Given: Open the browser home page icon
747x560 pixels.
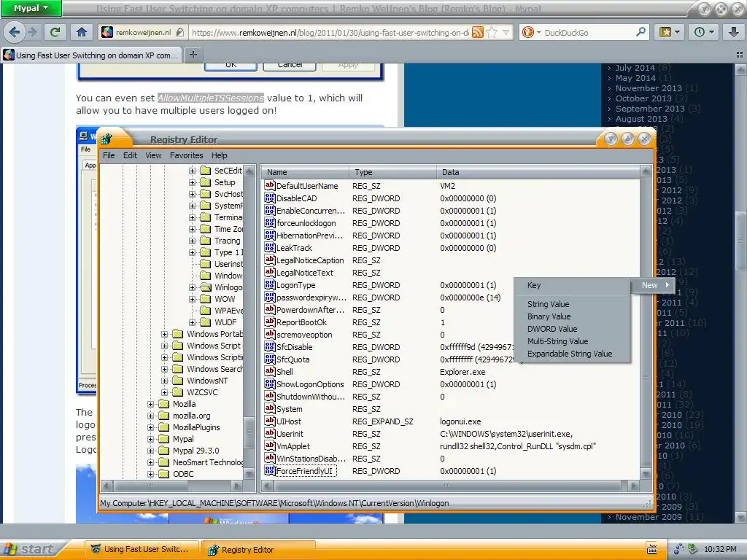Looking at the screenshot, I should (x=82, y=32).
